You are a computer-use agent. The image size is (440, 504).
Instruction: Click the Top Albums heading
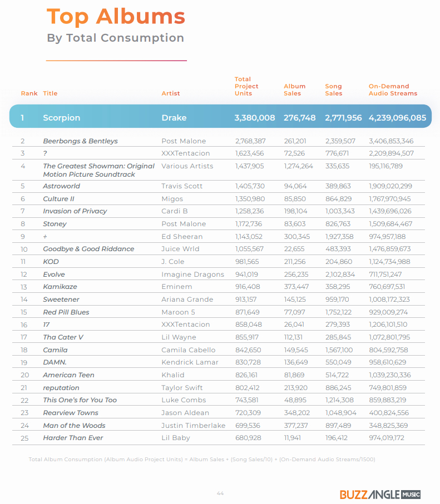(x=116, y=16)
